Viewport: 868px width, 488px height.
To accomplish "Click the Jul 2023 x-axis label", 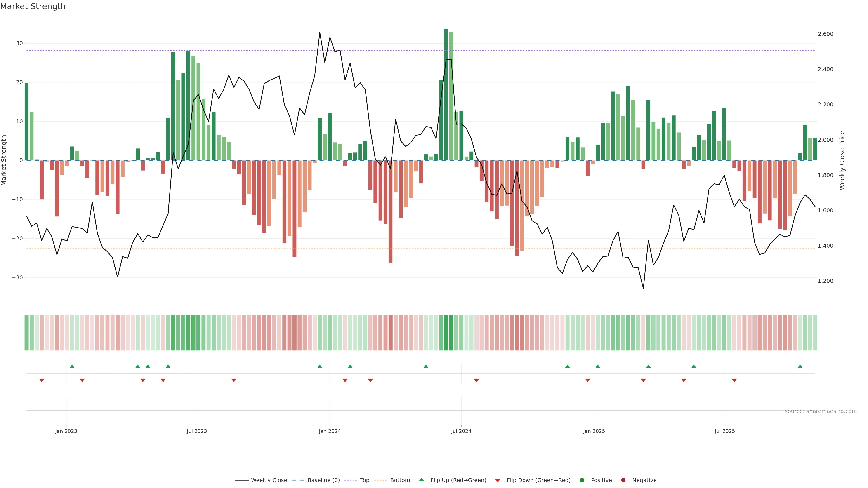I will tap(197, 431).
